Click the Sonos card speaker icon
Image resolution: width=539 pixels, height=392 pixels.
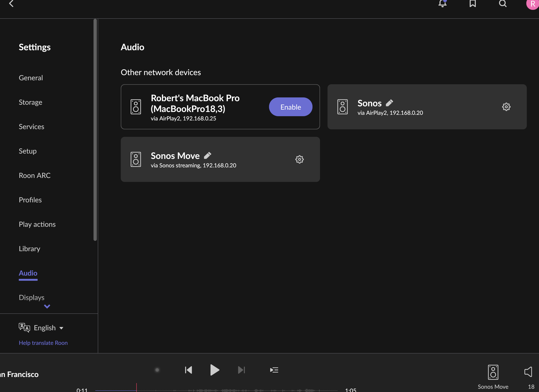[343, 107]
